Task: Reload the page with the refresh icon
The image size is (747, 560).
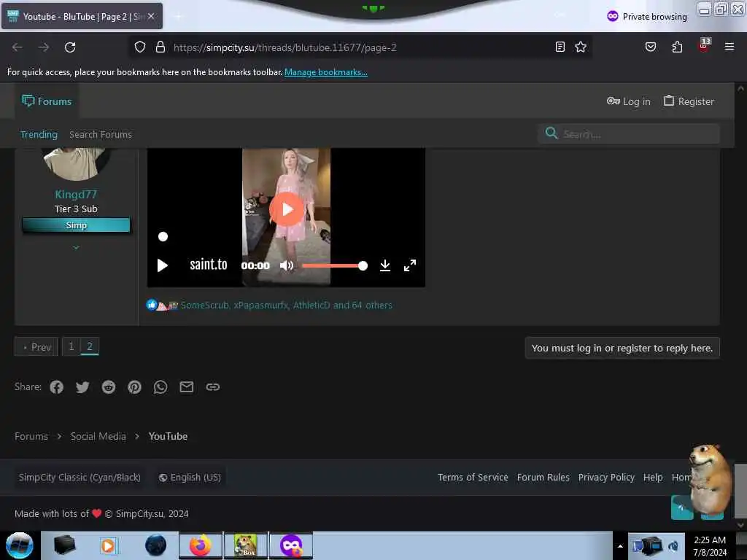Action: [70, 47]
